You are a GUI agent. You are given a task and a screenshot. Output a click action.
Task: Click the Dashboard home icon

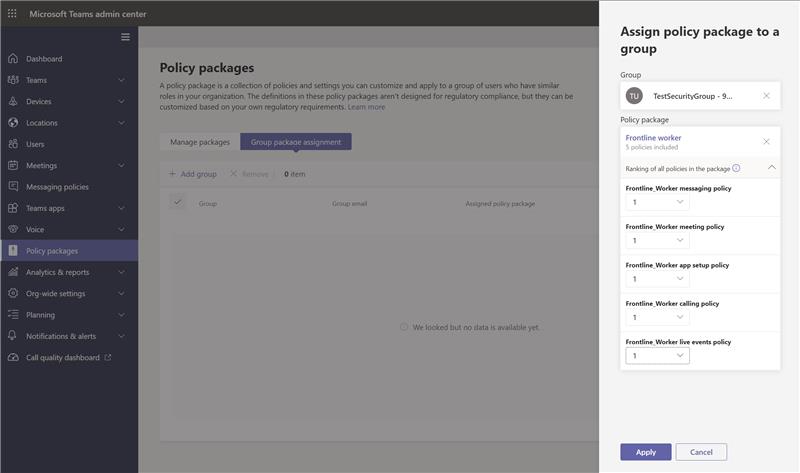[13, 59]
